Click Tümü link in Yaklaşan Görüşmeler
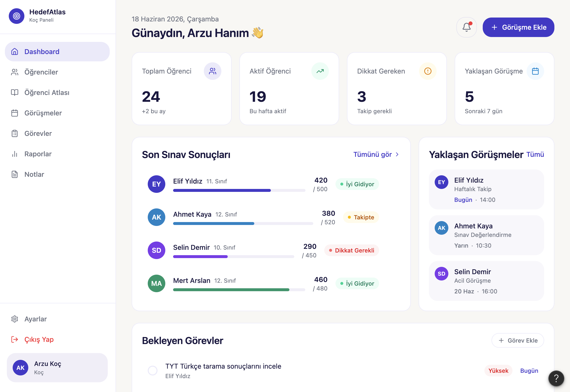Viewport: 570px width, 392px height. (x=535, y=154)
